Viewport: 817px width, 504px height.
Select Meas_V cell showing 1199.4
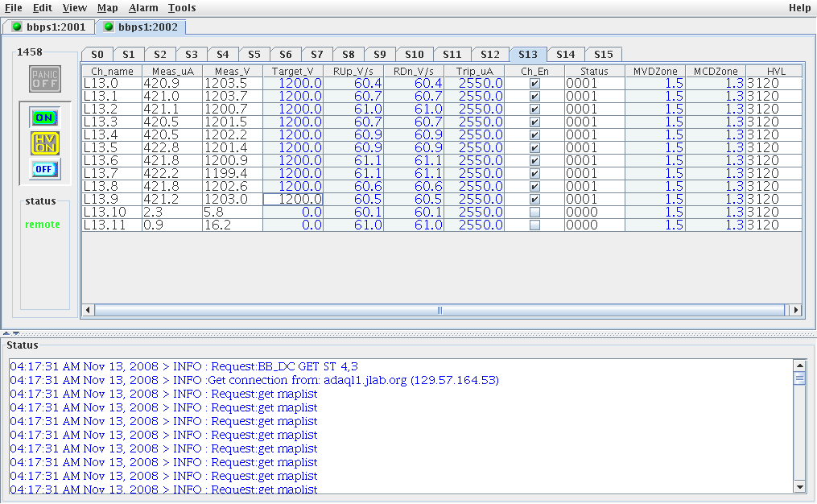pyautogui.click(x=233, y=174)
